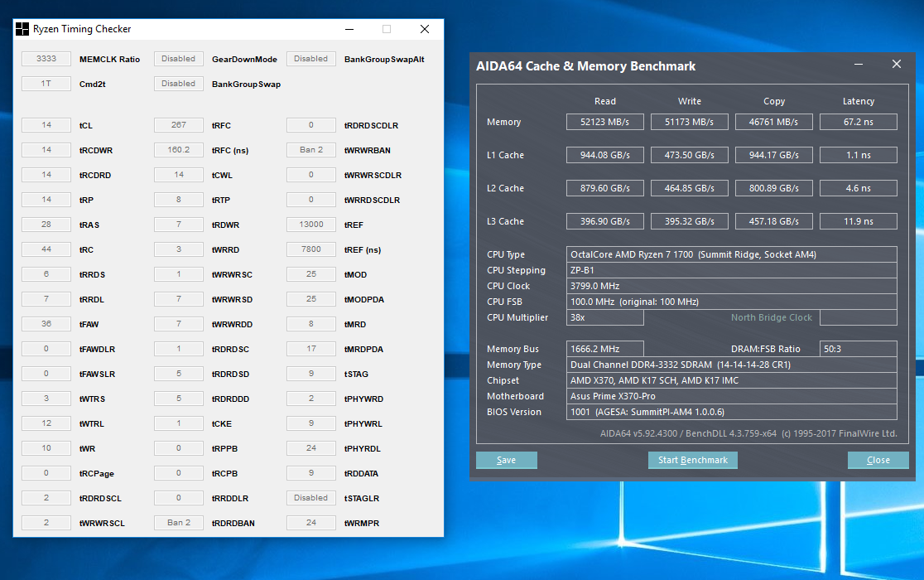Click the tSTAGLR Disabled field
Screen dimensions: 924x580
click(x=311, y=497)
